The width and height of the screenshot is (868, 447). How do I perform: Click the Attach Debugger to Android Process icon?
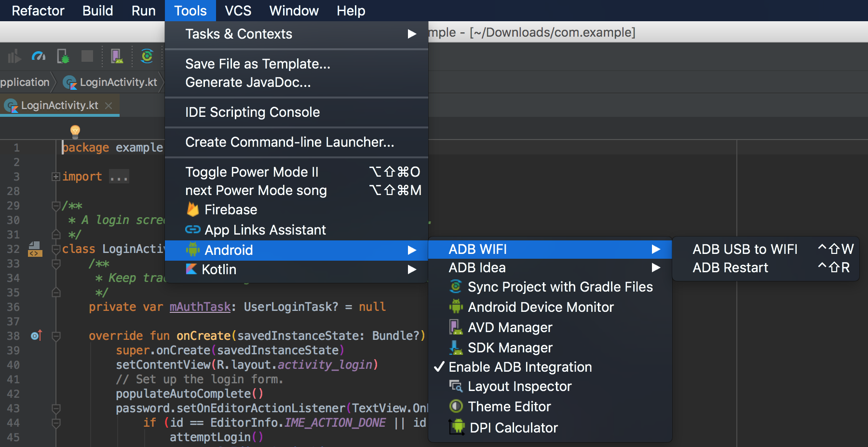[63, 57]
